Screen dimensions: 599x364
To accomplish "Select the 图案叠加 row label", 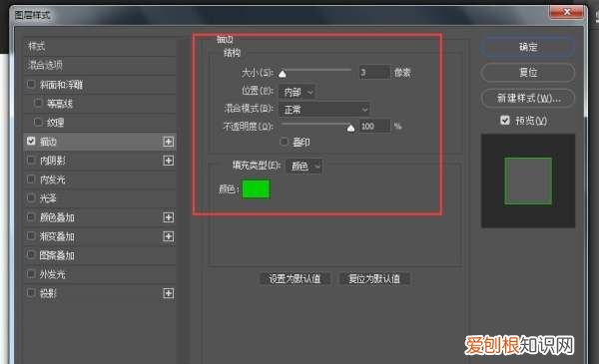I will point(57,255).
